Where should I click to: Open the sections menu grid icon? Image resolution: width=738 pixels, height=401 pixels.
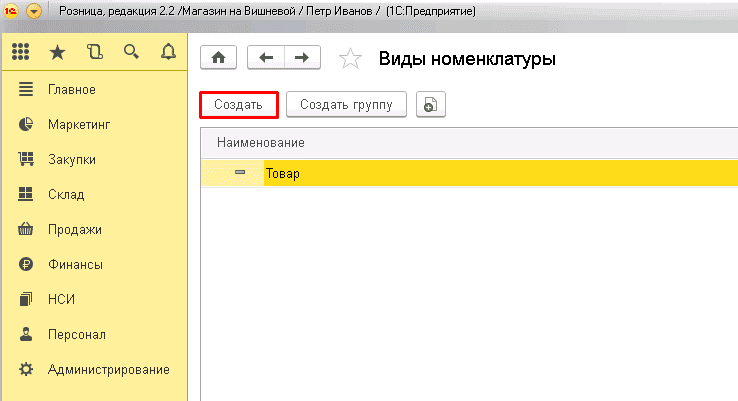pos(21,52)
